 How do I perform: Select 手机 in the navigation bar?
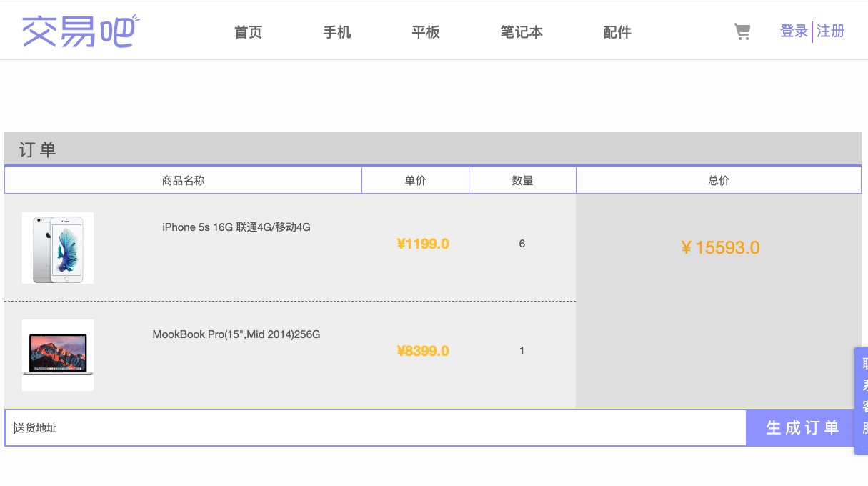337,32
